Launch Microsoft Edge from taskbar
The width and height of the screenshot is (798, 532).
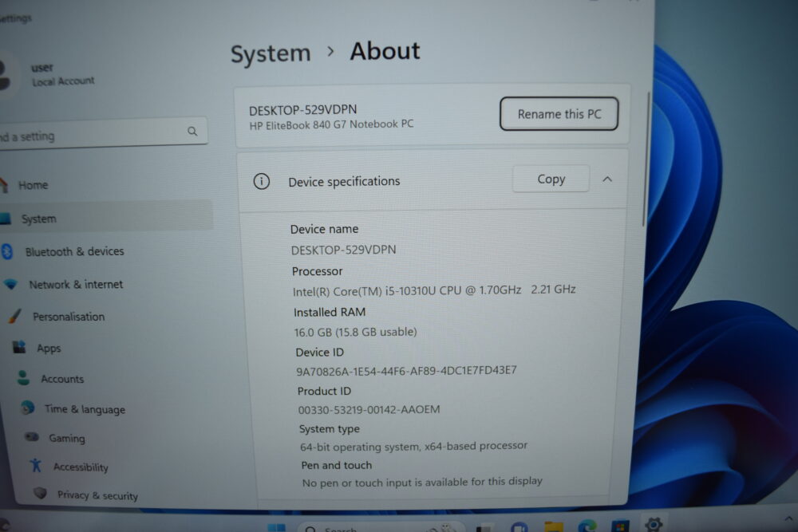(x=587, y=526)
